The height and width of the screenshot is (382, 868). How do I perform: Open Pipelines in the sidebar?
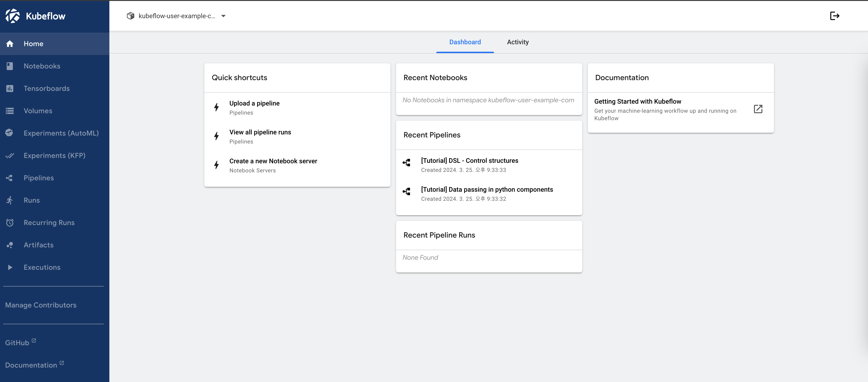pos(55,178)
